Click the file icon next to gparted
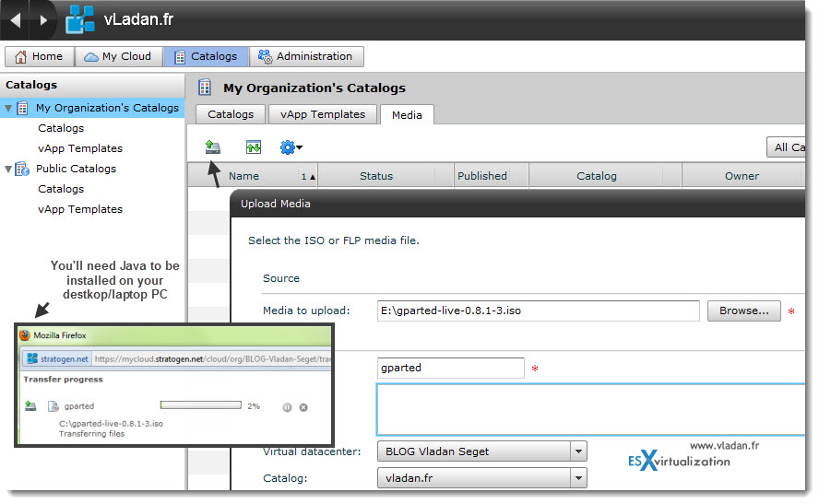This screenshot has width=819, height=504. pos(53,406)
